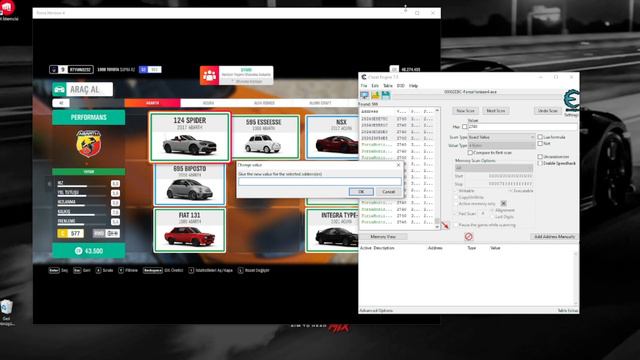Select the ALFA ROMEO manufacturer tab
This screenshot has height=360, width=640.
pyautogui.click(x=264, y=103)
